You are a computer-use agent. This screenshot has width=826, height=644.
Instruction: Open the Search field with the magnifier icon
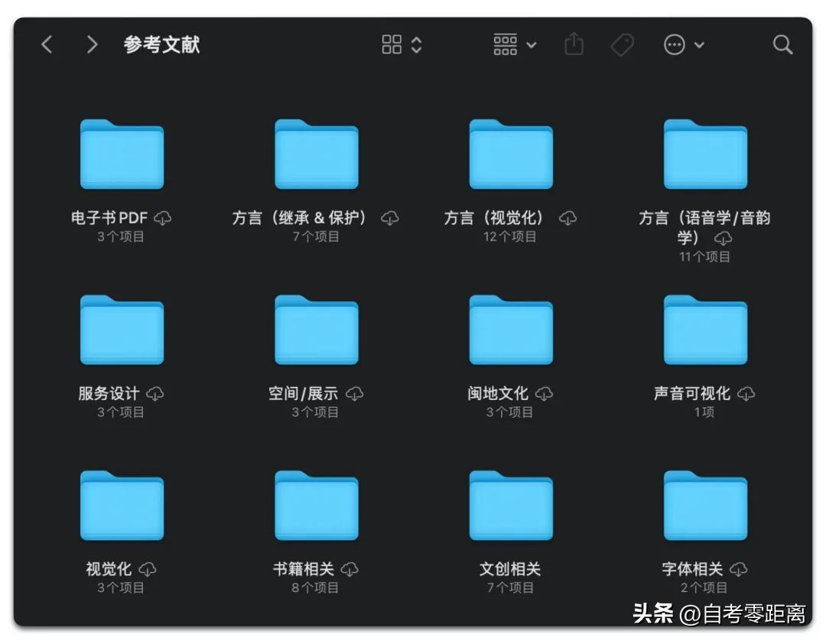[x=782, y=44]
